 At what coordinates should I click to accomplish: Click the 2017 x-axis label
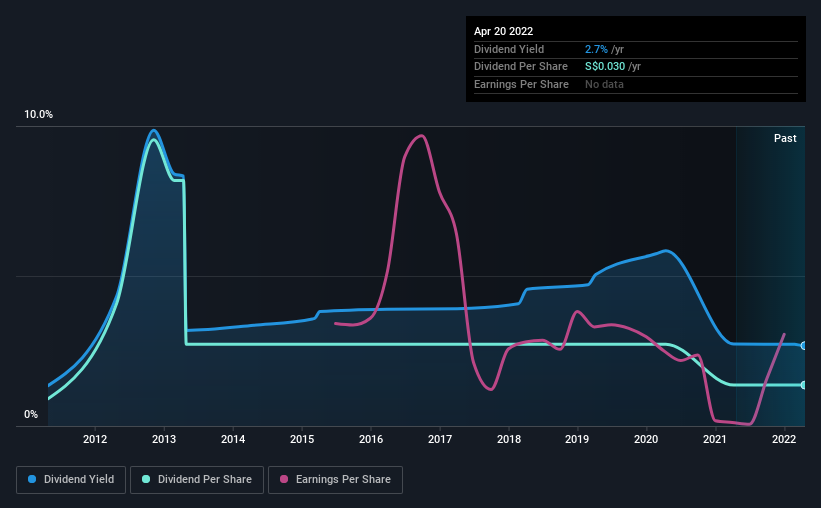point(440,439)
